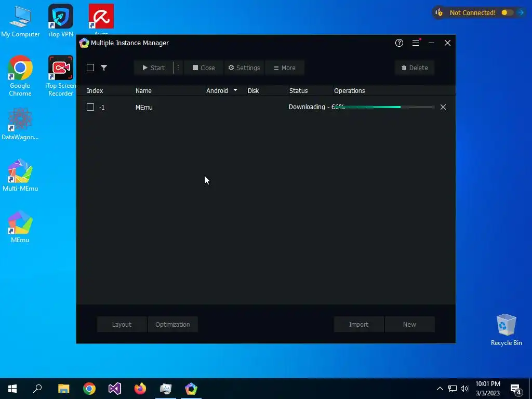This screenshot has height=399, width=532.
Task: Open the Start button options dots
Action: pyautogui.click(x=178, y=68)
